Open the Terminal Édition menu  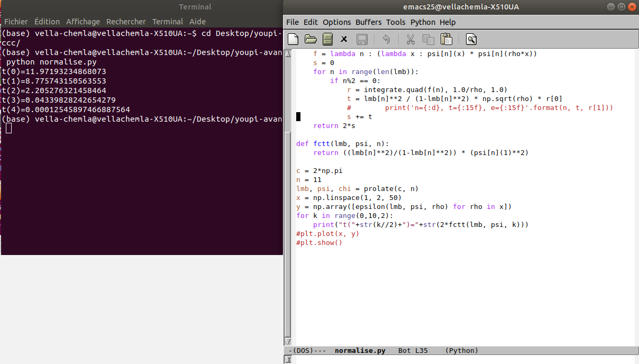tap(47, 22)
